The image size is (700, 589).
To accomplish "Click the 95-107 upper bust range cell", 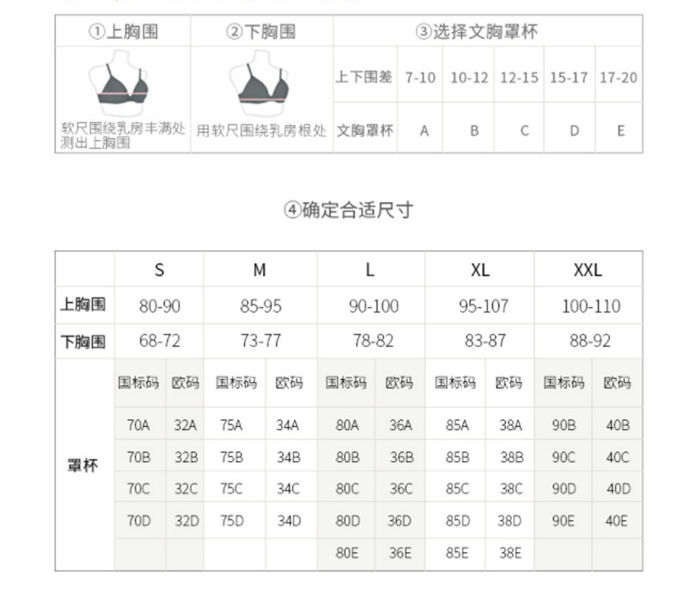I will pyautogui.click(x=484, y=306).
